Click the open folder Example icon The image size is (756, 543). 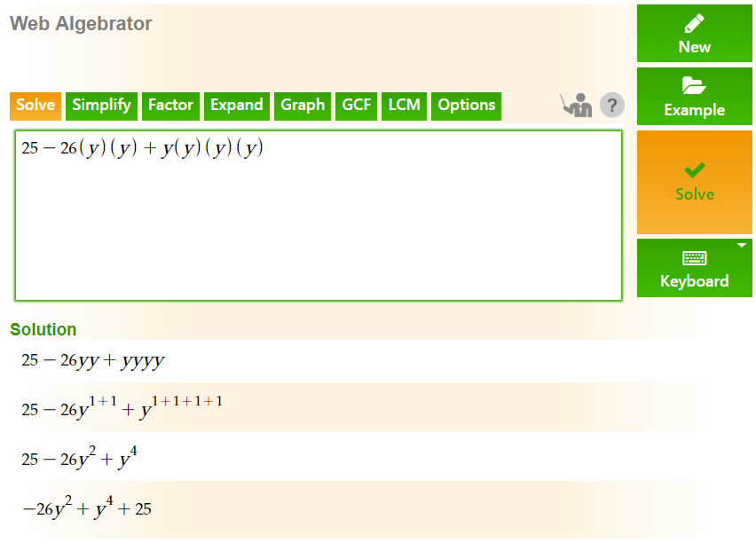(694, 86)
